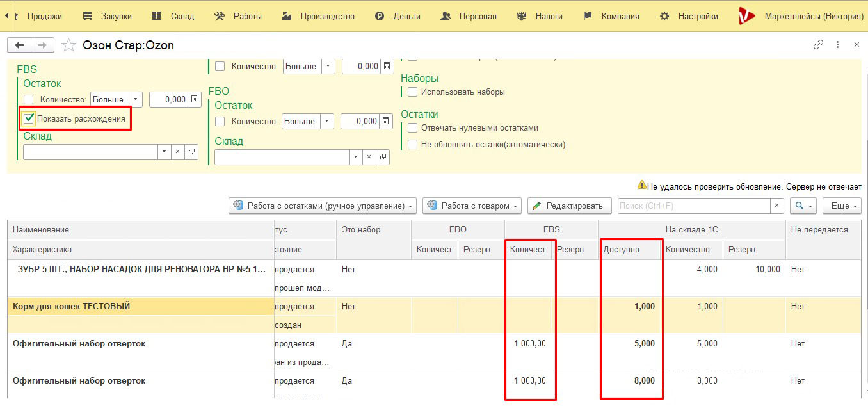This screenshot has height=406, width=868.
Task: Add Озон Стар:Ozon to favorites star
Action: click(68, 45)
